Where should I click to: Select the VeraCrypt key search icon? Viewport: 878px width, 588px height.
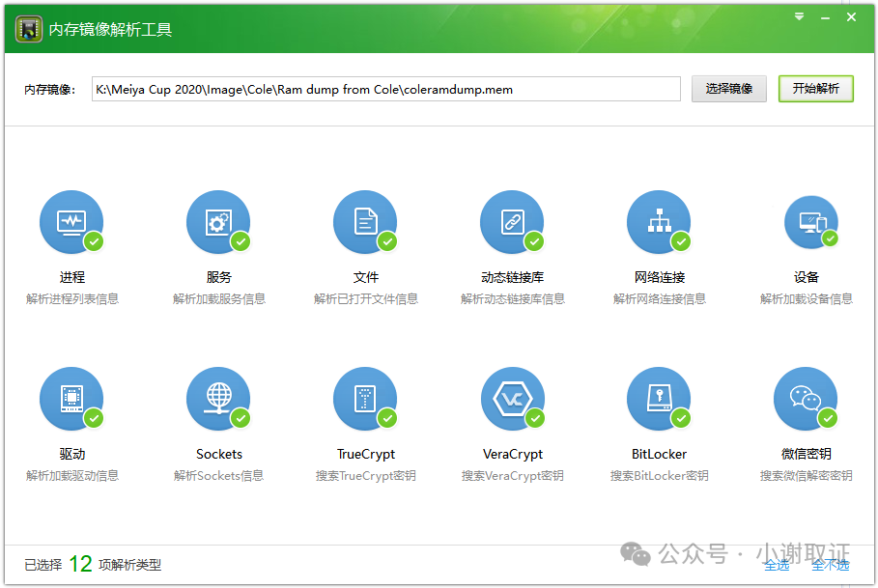pos(512,399)
